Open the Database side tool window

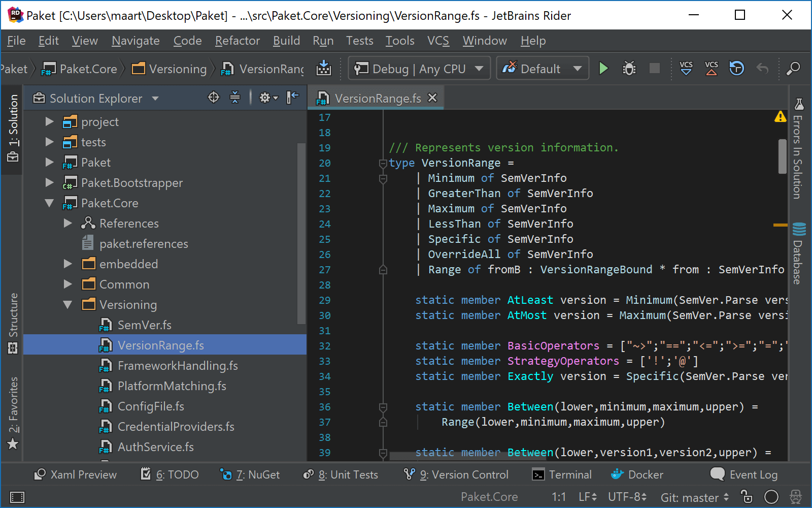(x=798, y=253)
